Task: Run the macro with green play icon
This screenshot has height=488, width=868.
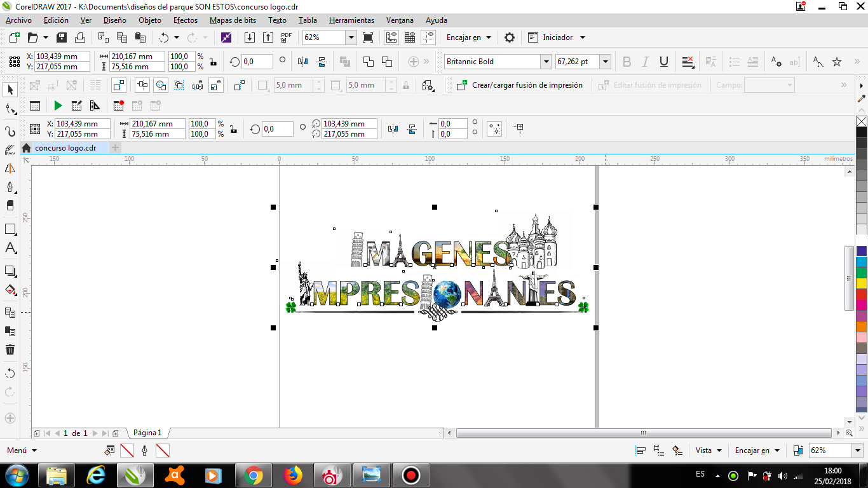Action: pos(58,105)
